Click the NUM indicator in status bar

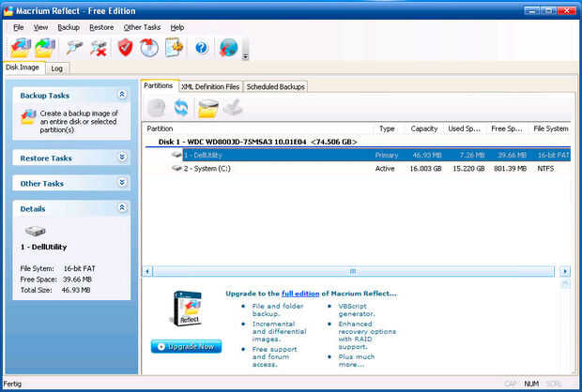pyautogui.click(x=531, y=384)
